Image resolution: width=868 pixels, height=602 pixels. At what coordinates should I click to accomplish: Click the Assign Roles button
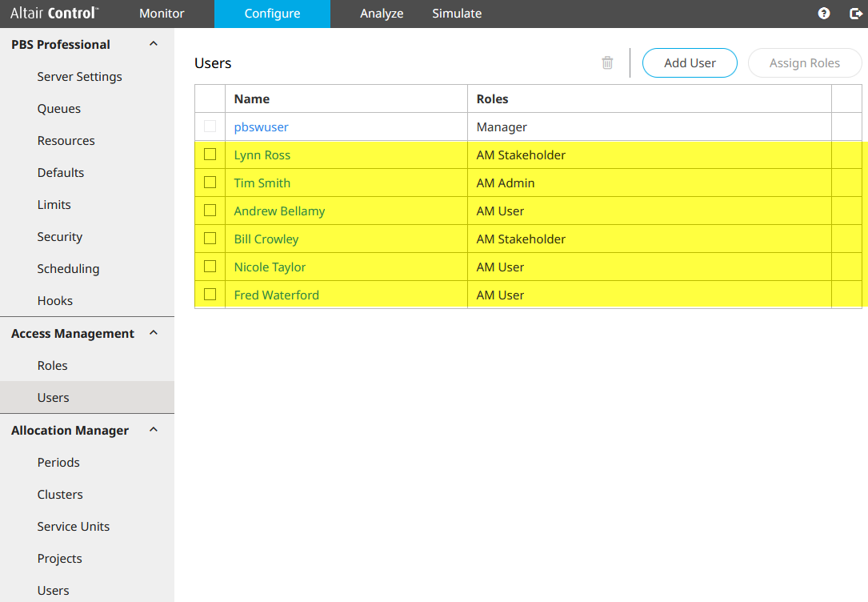coord(804,63)
